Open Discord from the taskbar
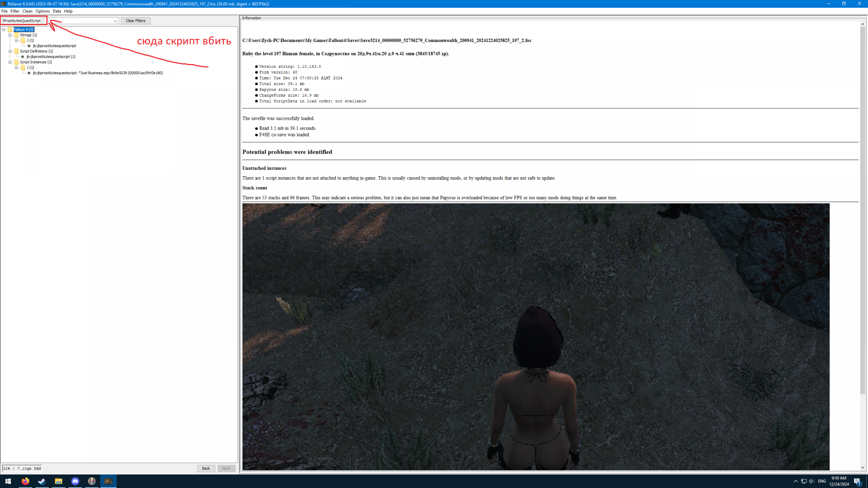The image size is (868, 488). pos(75,481)
